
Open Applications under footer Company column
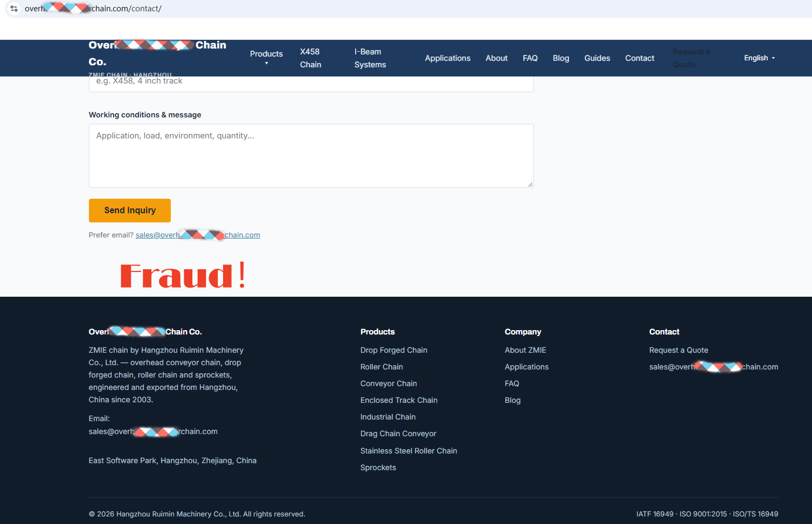526,367
